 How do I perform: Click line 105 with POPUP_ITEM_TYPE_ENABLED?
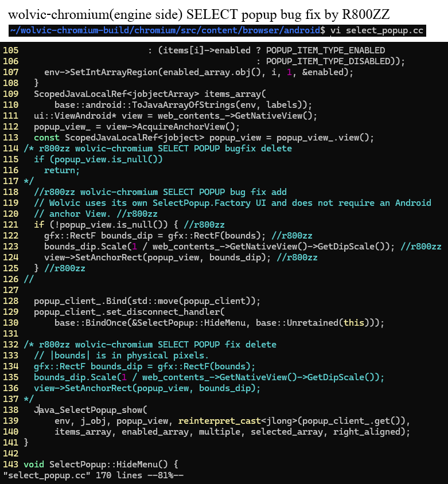tap(267, 50)
